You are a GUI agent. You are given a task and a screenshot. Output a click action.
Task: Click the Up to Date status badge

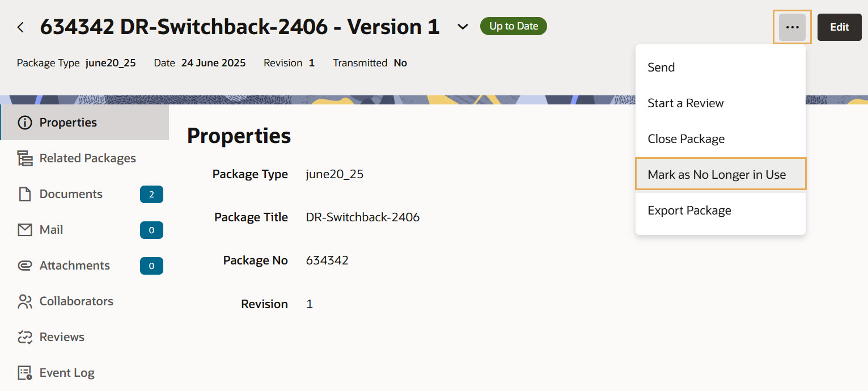coord(513,26)
